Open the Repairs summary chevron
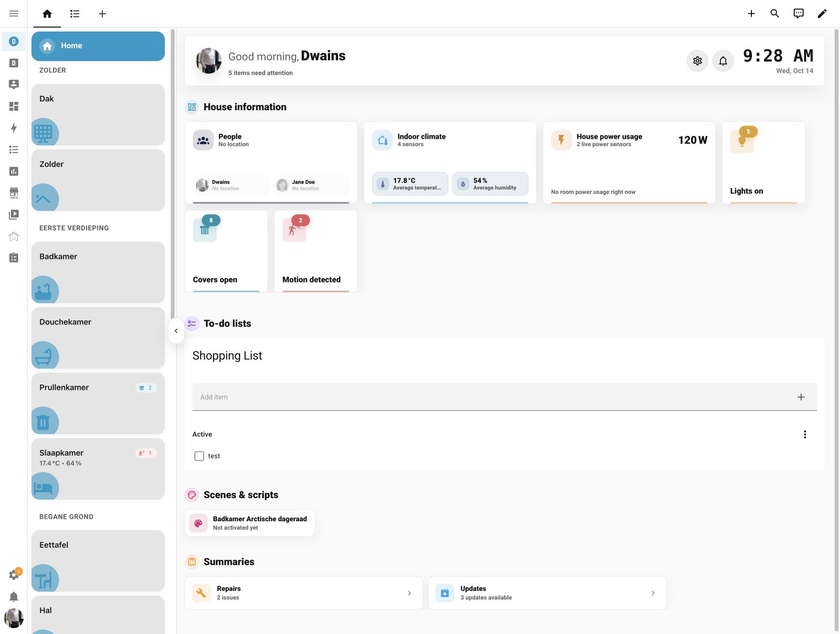 [x=409, y=593]
